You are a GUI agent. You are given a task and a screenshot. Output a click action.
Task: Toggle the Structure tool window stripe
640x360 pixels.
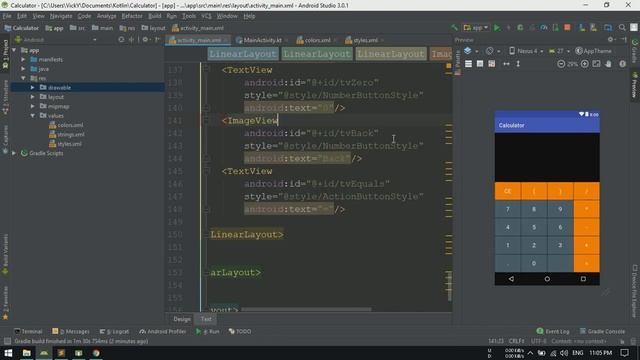(x=5, y=98)
